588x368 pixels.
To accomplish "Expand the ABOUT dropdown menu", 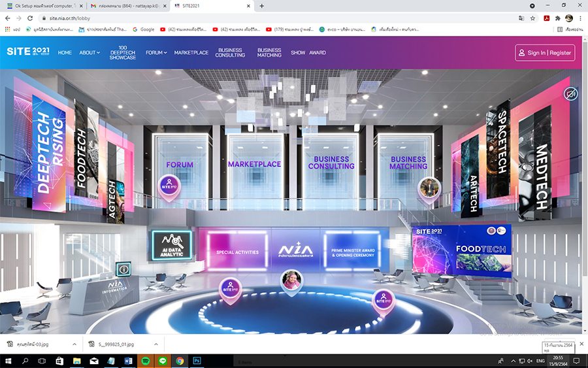I will pos(90,52).
